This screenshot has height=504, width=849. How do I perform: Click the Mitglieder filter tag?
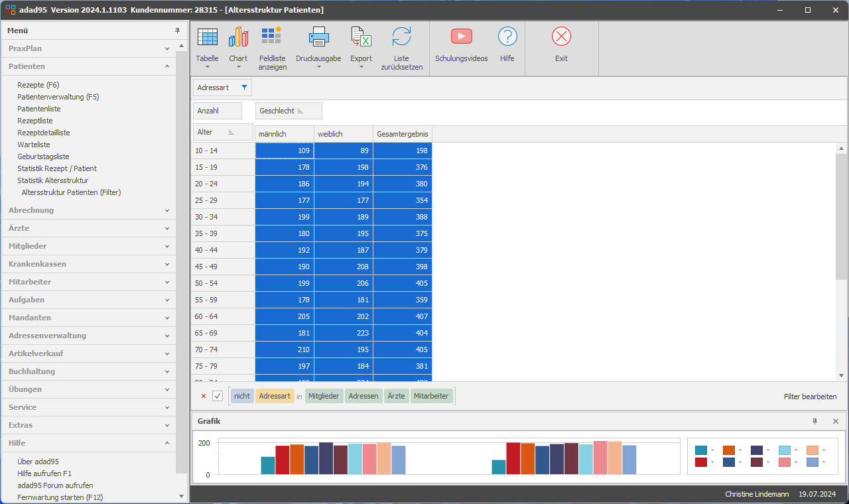point(324,397)
